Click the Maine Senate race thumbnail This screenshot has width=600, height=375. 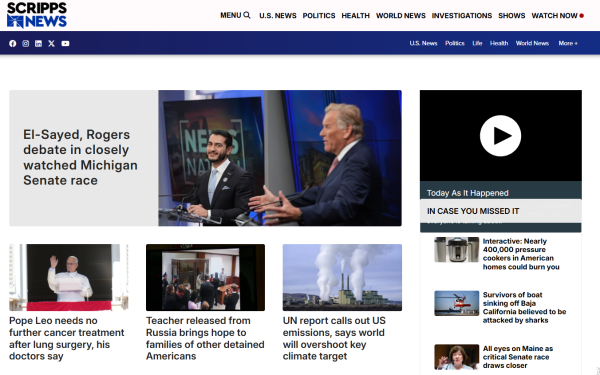click(457, 357)
